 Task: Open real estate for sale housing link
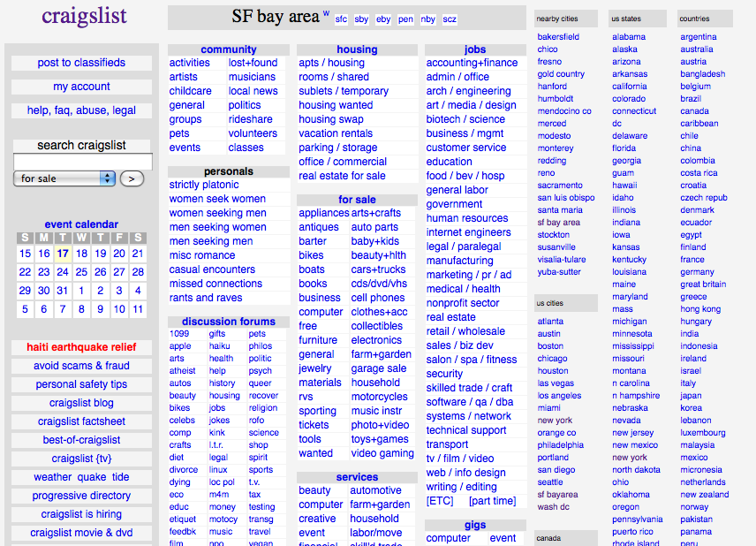pyautogui.click(x=342, y=176)
